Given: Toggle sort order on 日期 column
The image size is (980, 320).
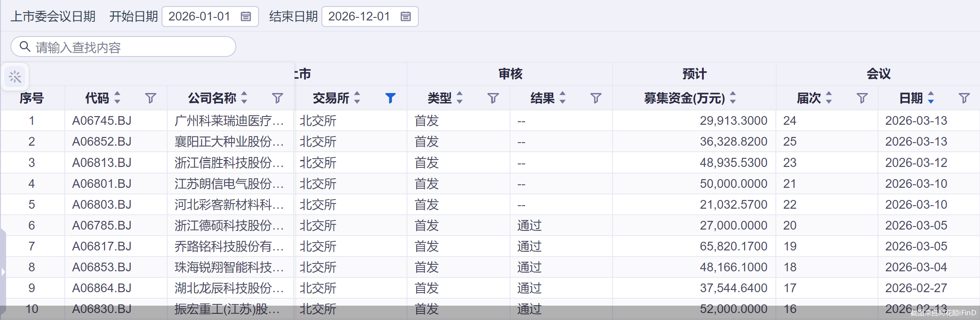Looking at the screenshot, I should point(930,98).
